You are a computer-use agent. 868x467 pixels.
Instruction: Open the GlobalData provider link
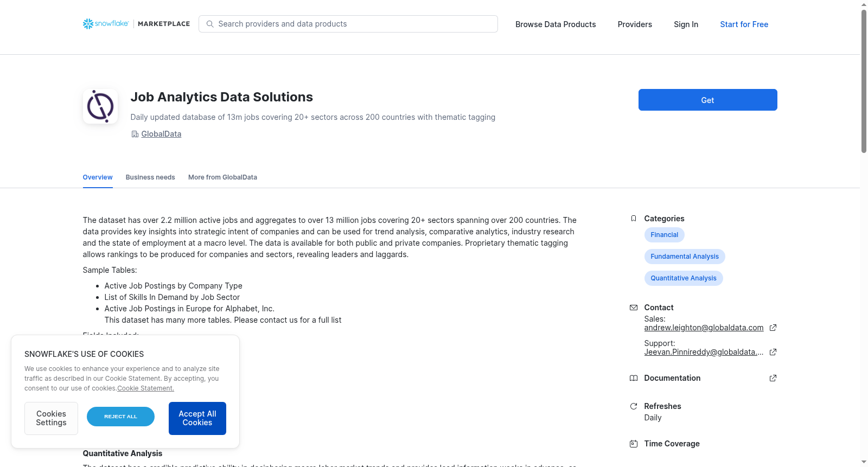pyautogui.click(x=161, y=134)
